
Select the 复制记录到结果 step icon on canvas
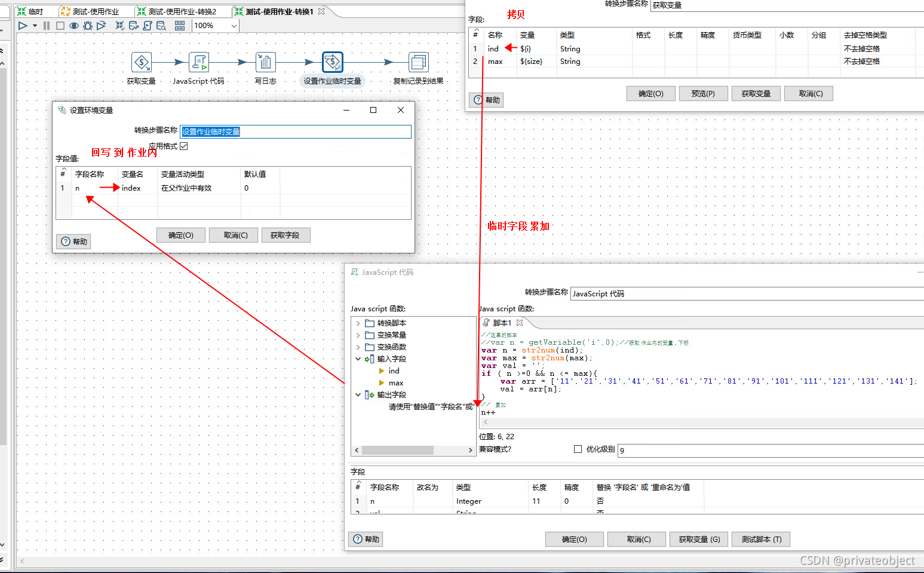click(419, 62)
